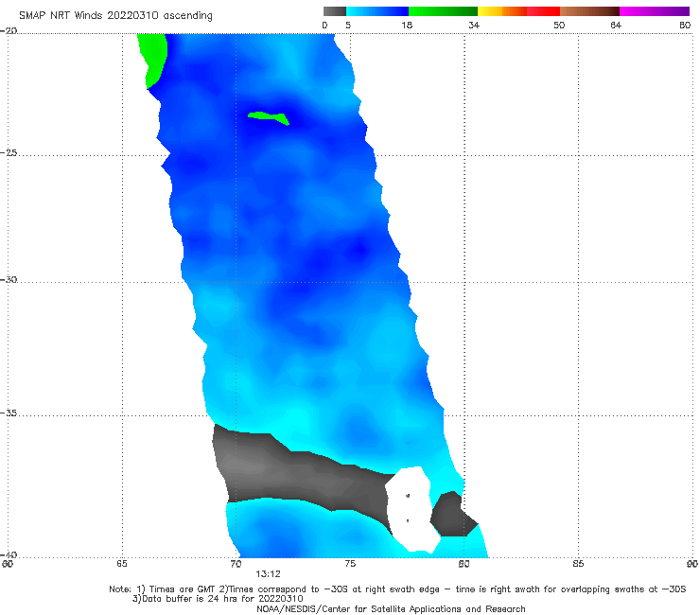Click the large green area at top-left swath
Viewport: 700px width, 615px height.
(x=152, y=58)
